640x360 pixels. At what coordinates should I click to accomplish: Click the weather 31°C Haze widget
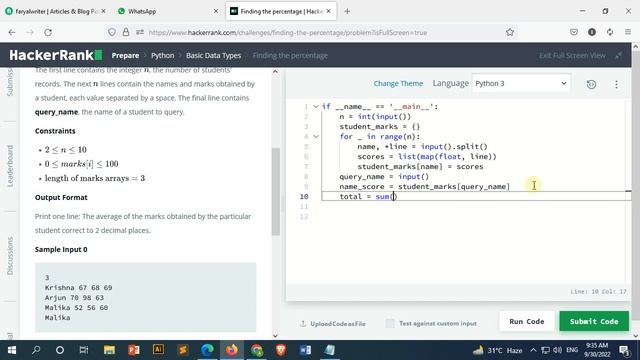click(498, 350)
